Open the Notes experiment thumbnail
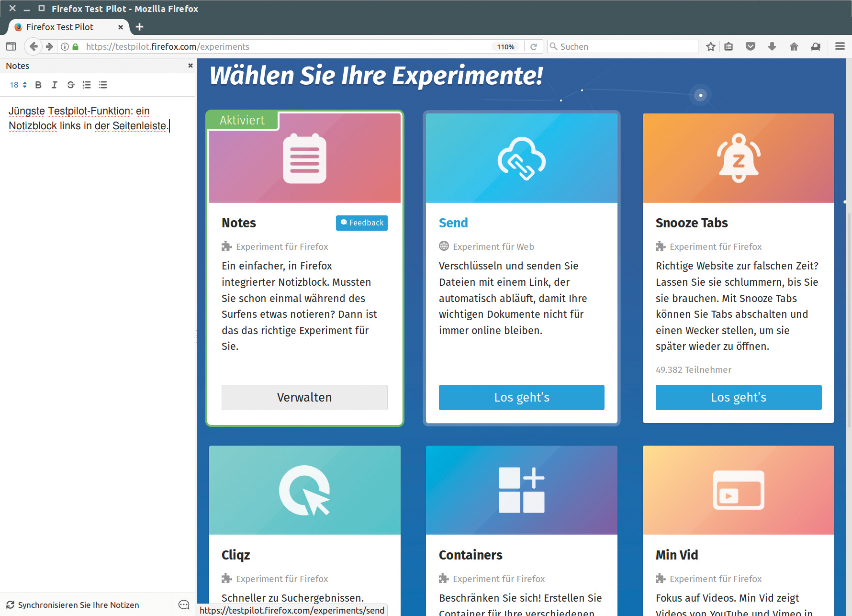The height and width of the screenshot is (616, 852). click(305, 158)
